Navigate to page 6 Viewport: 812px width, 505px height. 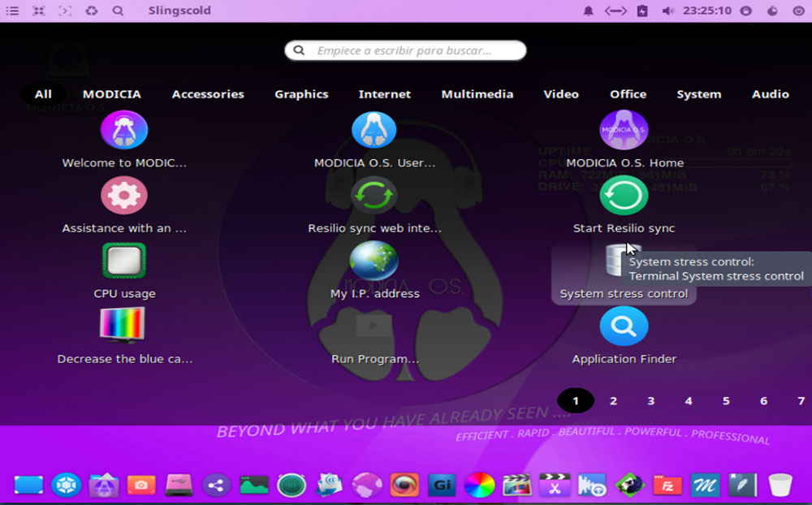(763, 400)
